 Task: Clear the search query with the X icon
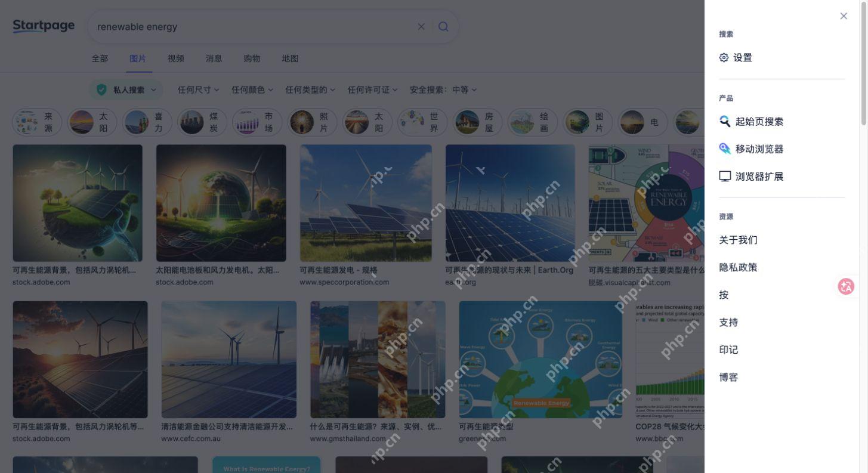(x=421, y=26)
